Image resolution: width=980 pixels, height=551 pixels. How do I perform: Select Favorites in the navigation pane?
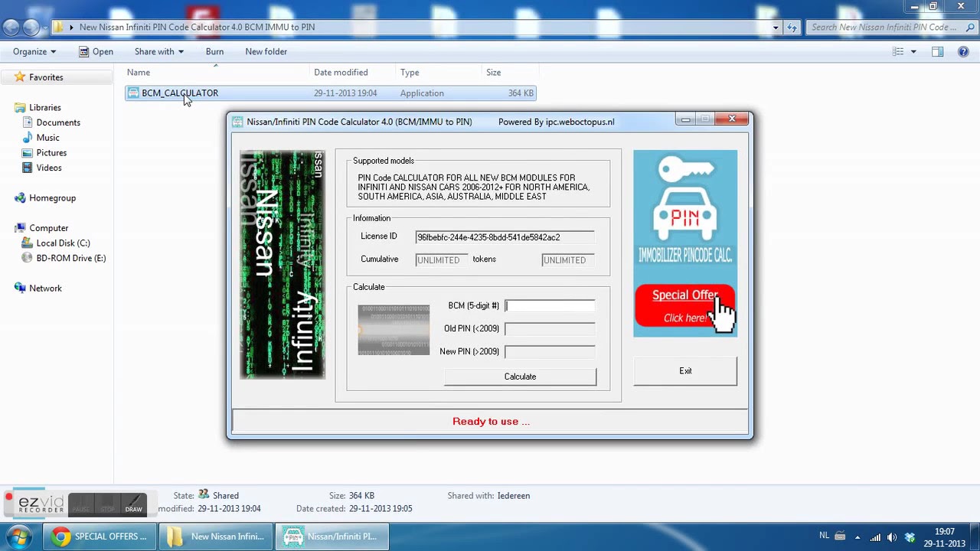[46, 77]
